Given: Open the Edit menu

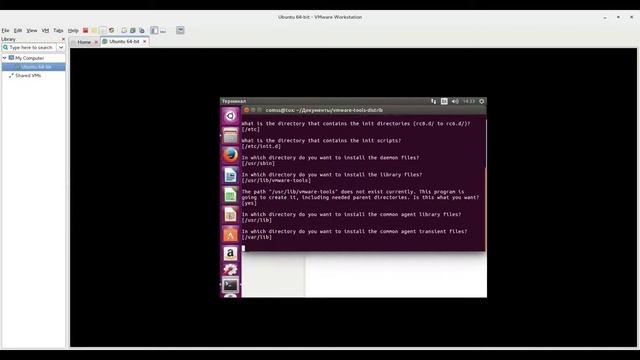Looking at the screenshot, I should 18,31.
